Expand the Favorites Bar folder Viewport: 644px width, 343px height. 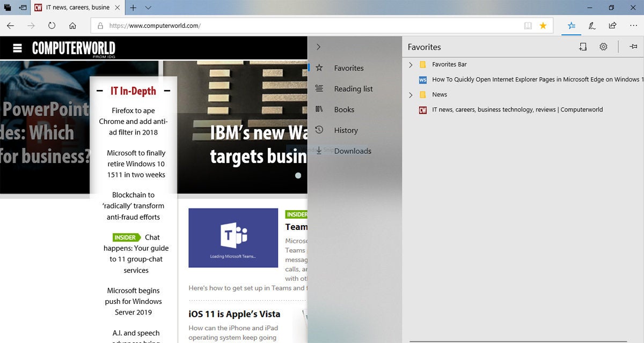(411, 64)
